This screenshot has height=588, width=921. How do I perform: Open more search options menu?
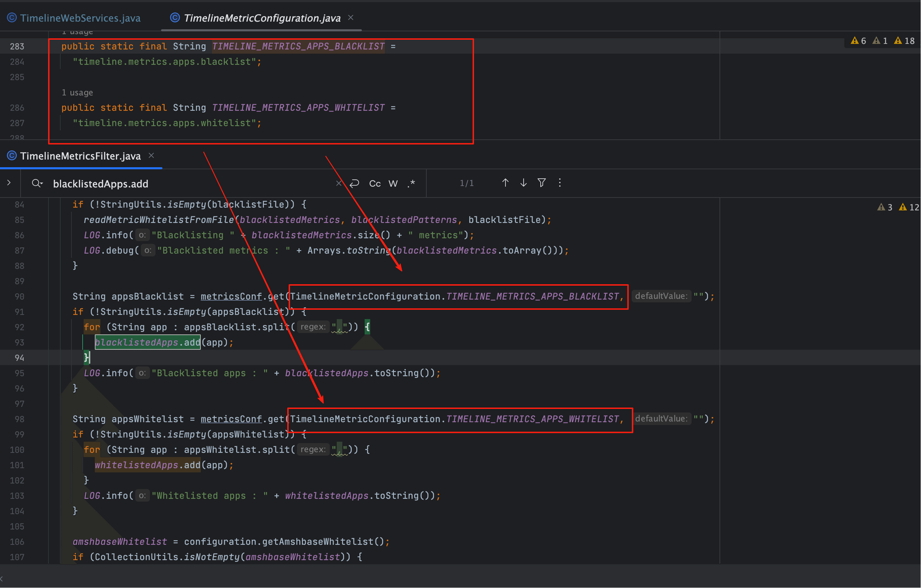[x=560, y=183]
